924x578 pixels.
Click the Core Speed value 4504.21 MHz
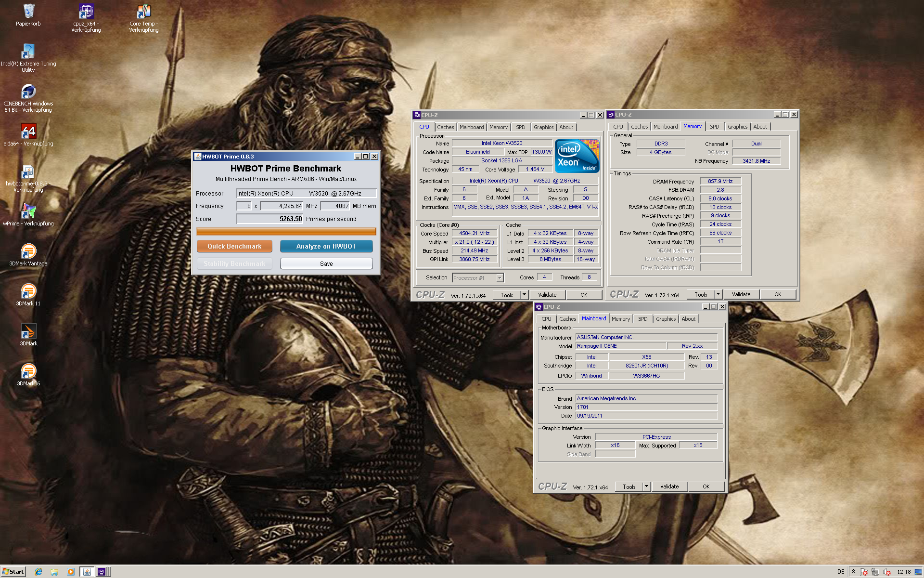point(475,233)
